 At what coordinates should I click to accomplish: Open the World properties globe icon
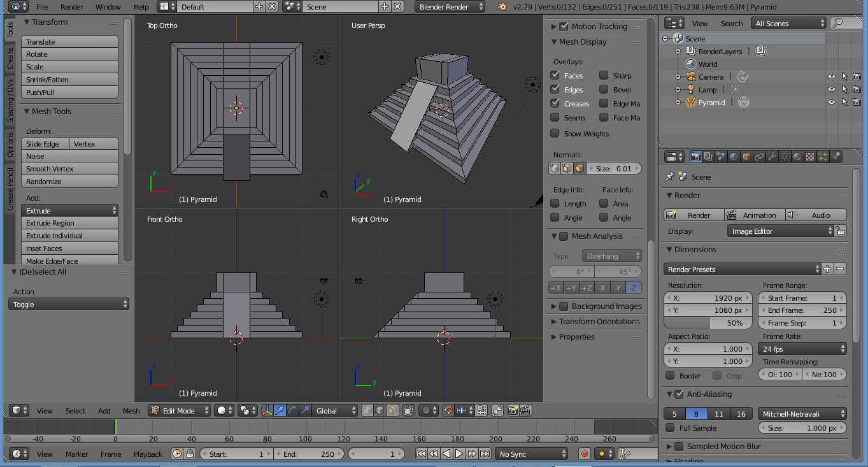pyautogui.click(x=734, y=157)
